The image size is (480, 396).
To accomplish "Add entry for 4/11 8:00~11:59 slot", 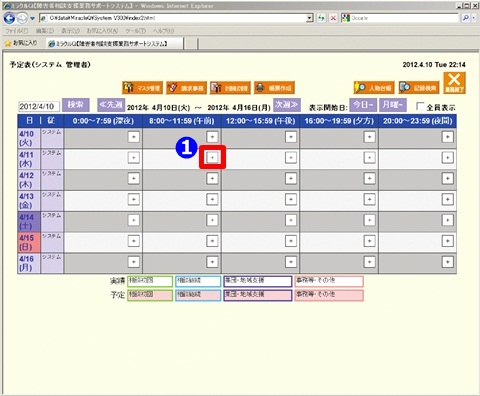I will coord(212,157).
